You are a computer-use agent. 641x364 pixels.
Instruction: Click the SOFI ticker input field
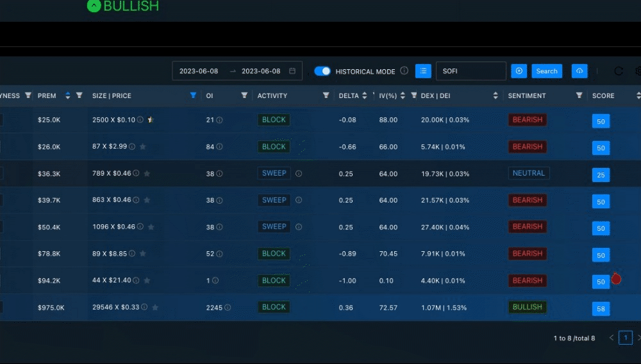(470, 71)
